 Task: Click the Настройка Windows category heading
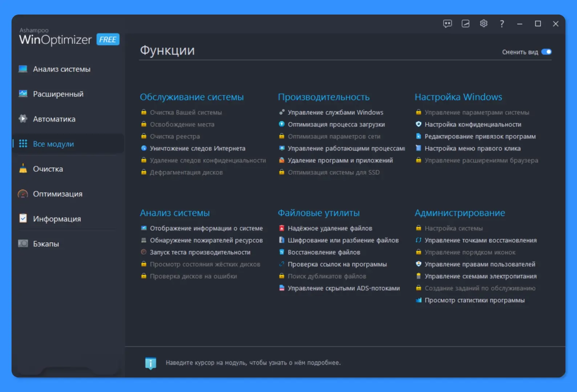[x=459, y=97]
